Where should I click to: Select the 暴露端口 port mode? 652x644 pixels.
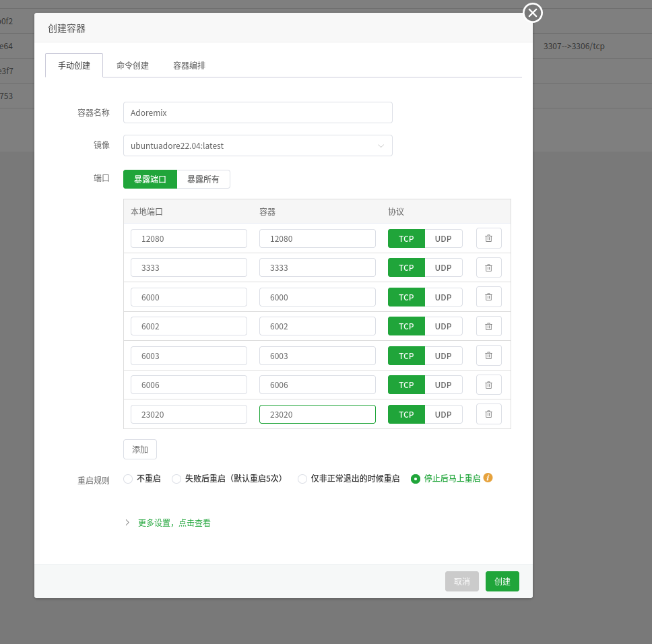(150, 179)
